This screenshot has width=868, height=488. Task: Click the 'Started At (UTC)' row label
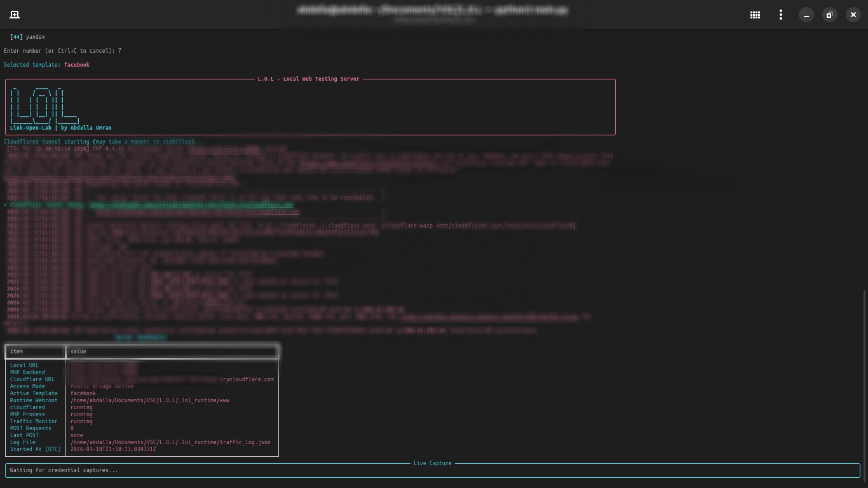(36, 449)
